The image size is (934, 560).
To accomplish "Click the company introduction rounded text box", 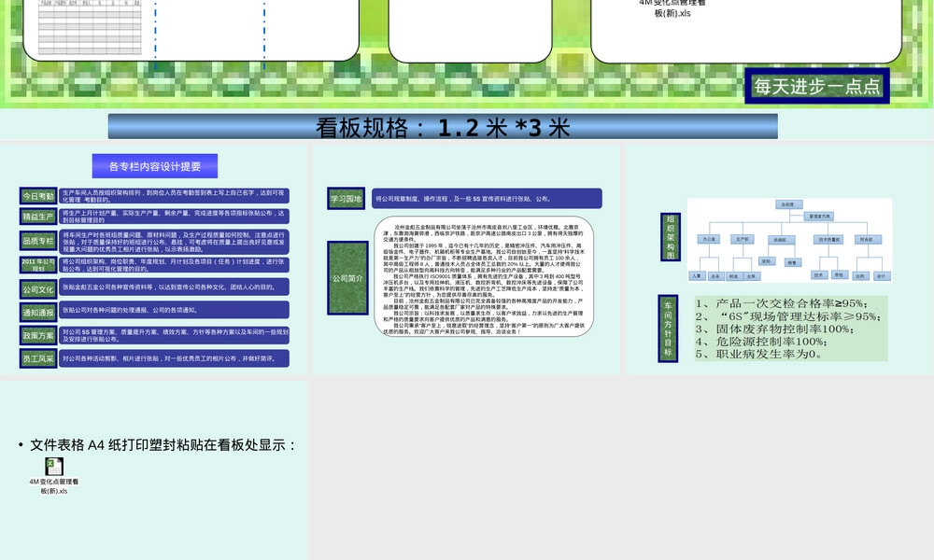I will (484, 276).
